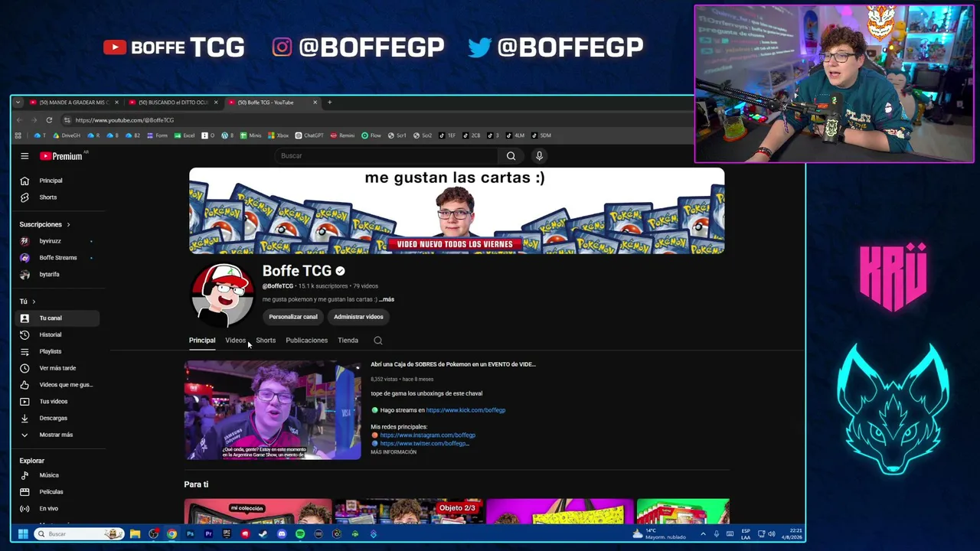Expand channel description with ...más
The image size is (980, 551).
click(387, 300)
